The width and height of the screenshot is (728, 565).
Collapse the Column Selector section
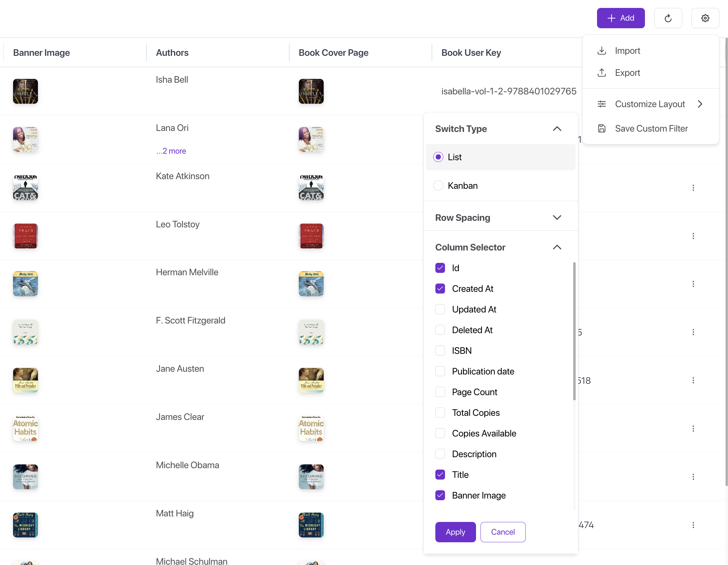(557, 247)
